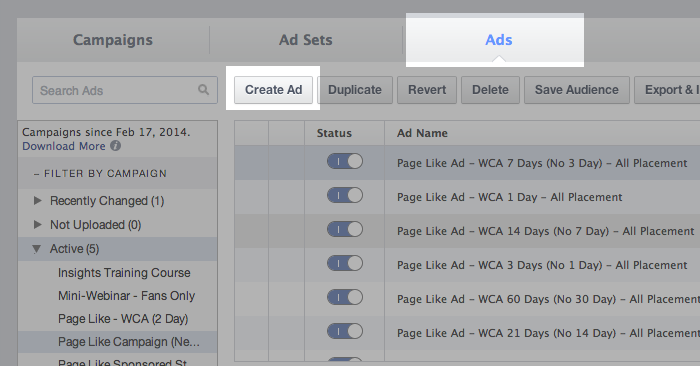
Task: Select ad 'Page Like Ad – WCA 1 Day – All Placement'
Action: click(x=509, y=197)
